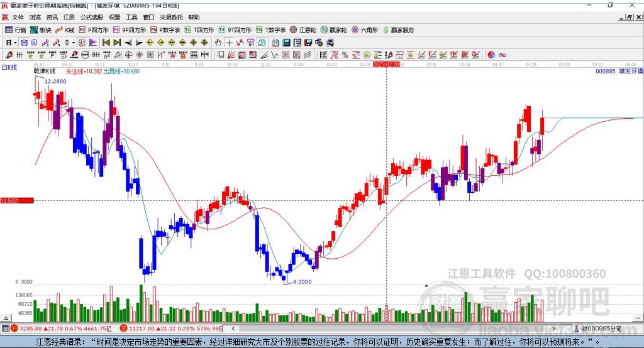Open the 江恩 menu

coord(69,17)
